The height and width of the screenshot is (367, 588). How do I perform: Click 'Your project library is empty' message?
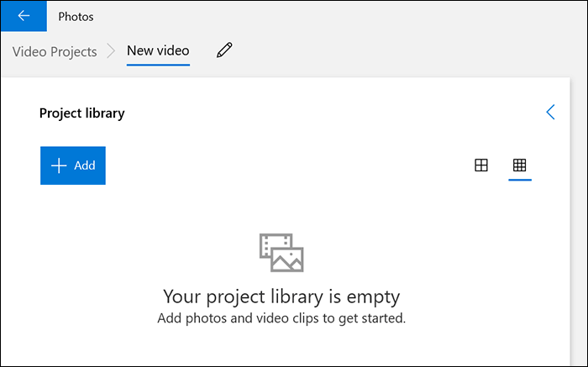(281, 296)
